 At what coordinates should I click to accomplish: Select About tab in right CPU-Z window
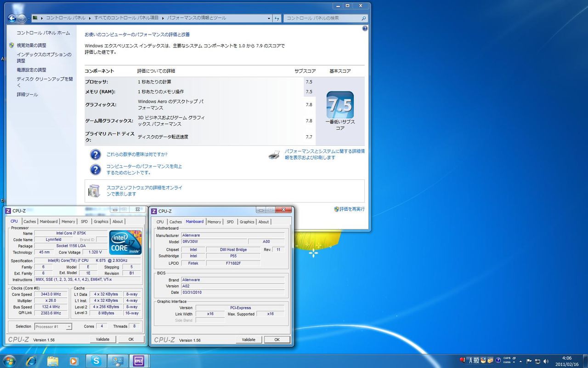tap(264, 222)
